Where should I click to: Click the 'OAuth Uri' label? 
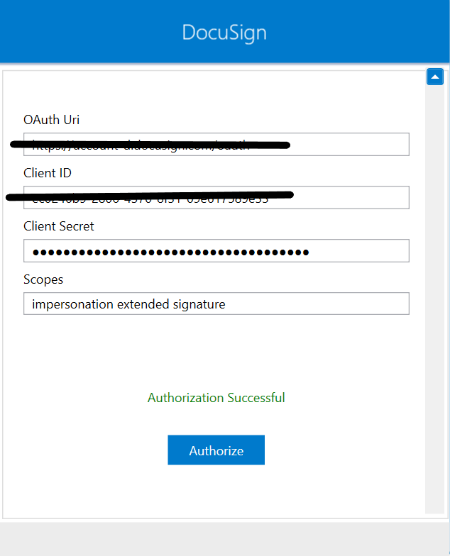[x=51, y=120]
